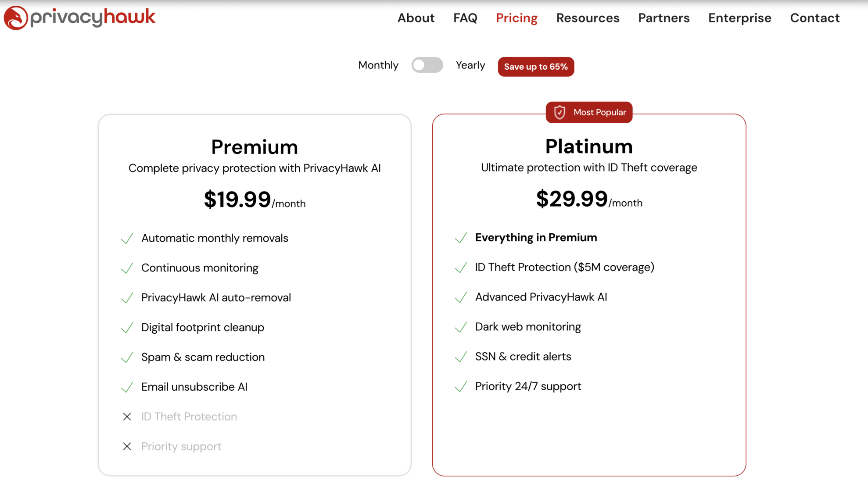Click checkmark beside Automatic monthly removals

click(127, 239)
